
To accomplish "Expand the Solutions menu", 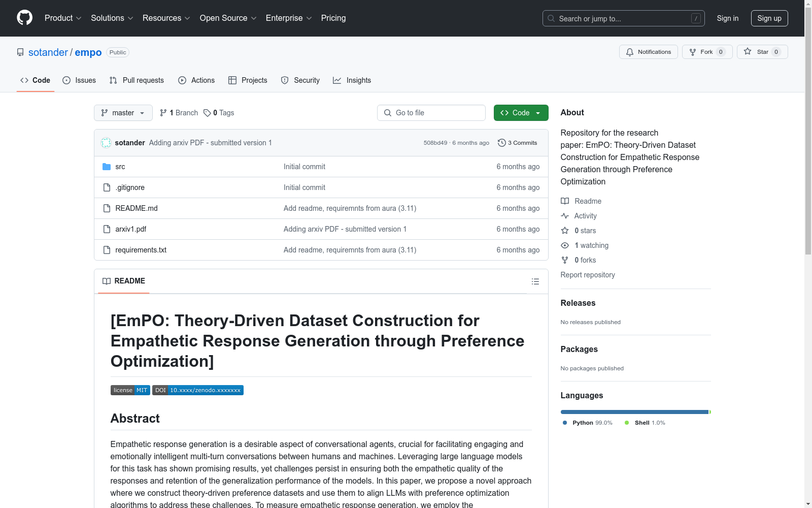I will coord(112,18).
